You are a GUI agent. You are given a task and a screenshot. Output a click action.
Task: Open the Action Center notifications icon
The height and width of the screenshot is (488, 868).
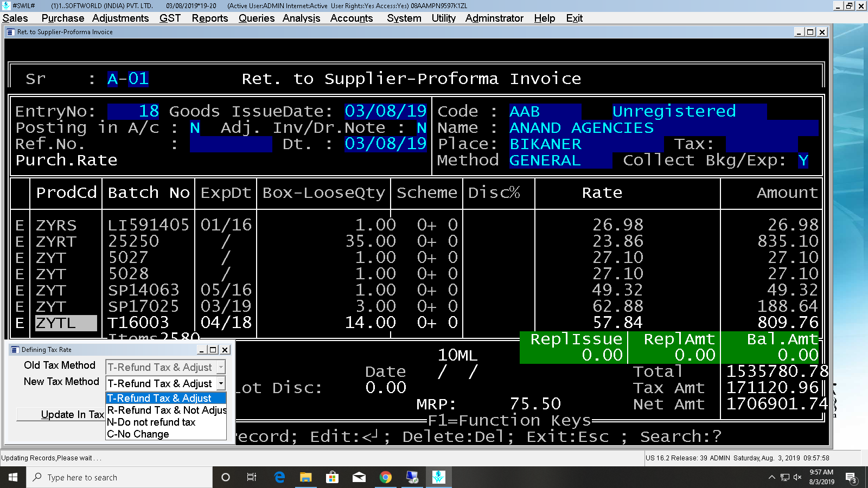pos(851,477)
